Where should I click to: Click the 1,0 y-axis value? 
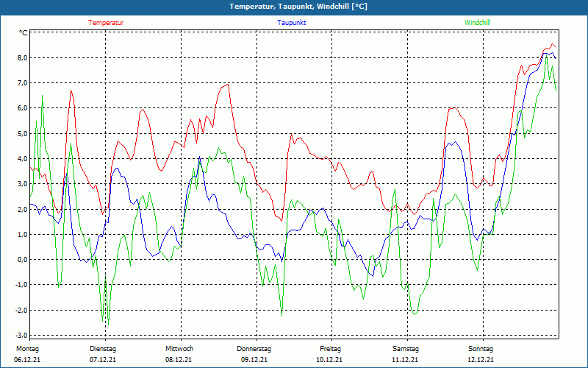(22, 235)
